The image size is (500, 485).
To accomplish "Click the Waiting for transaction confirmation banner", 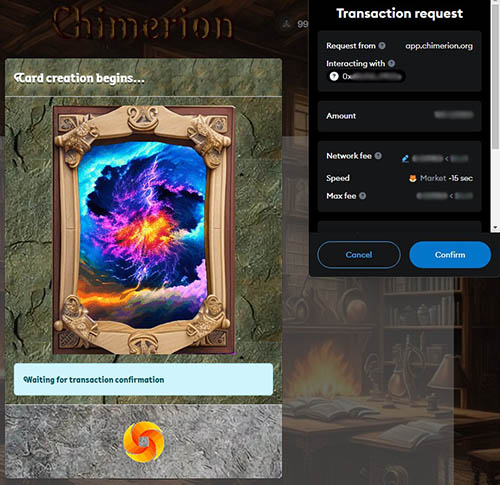I will coord(143,379).
